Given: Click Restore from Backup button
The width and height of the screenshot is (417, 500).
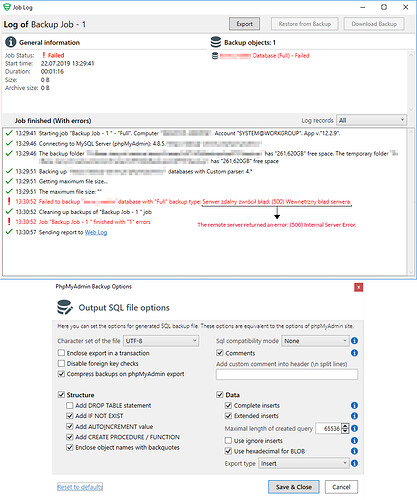Looking at the screenshot, I should (305, 24).
